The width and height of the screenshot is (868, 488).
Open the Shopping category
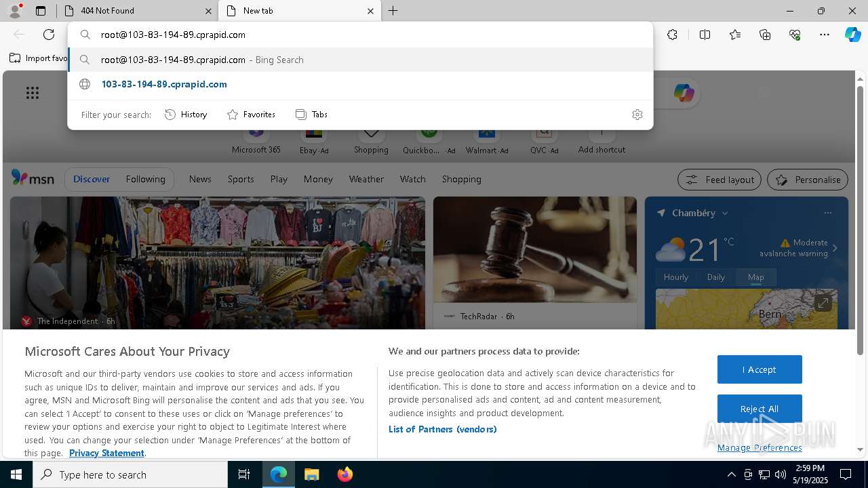tap(461, 179)
